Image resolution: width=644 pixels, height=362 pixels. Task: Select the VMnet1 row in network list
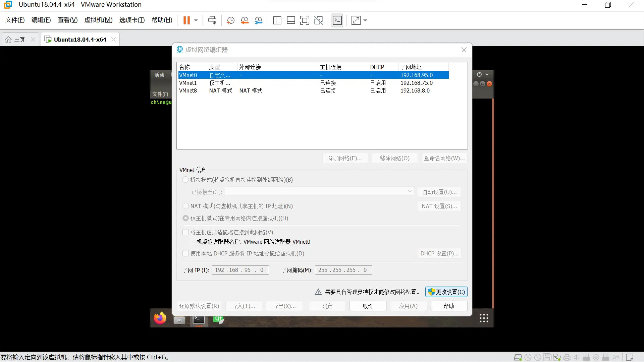click(x=313, y=83)
